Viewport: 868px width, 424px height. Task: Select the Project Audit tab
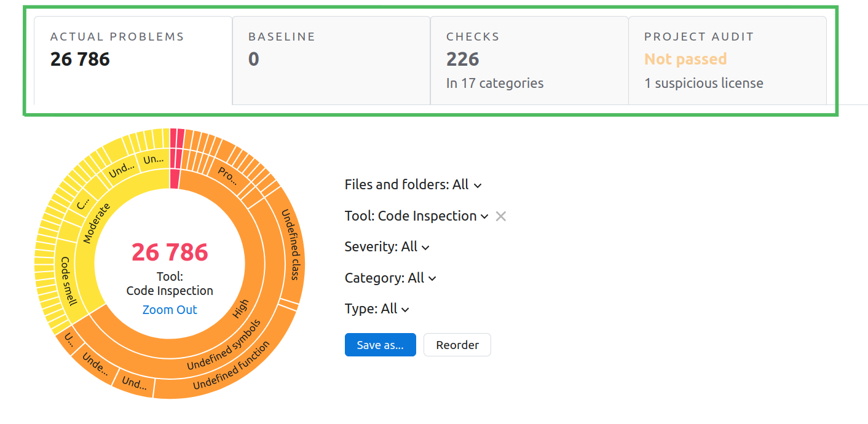727,60
